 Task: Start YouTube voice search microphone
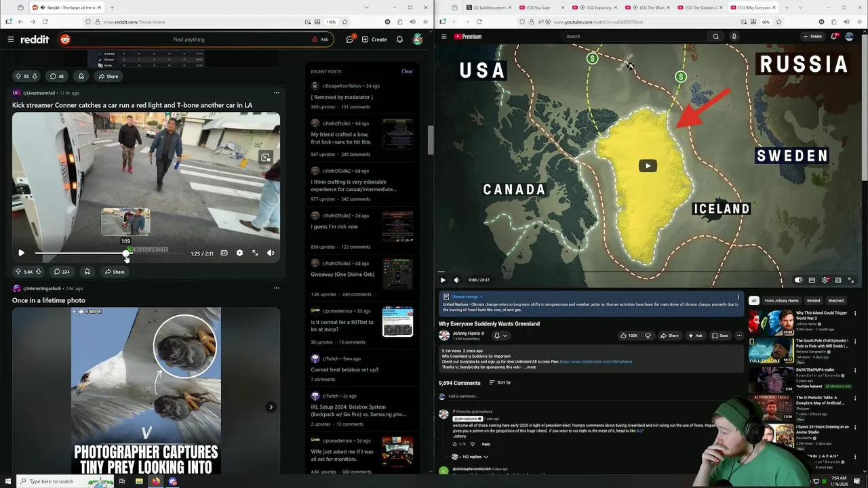coord(734,37)
